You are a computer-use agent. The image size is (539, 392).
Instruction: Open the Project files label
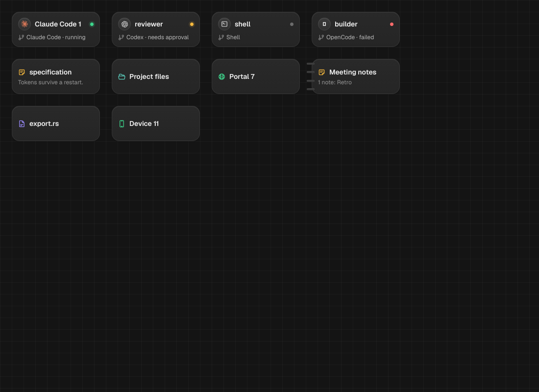click(149, 76)
